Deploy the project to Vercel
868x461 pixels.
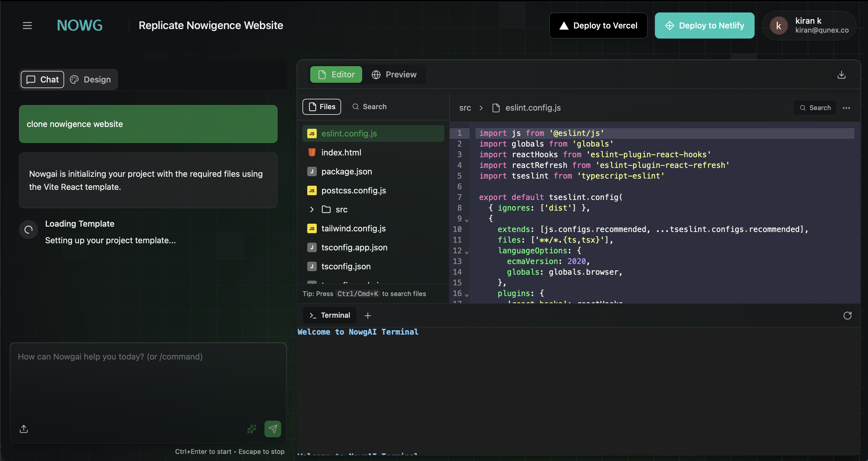click(x=598, y=25)
